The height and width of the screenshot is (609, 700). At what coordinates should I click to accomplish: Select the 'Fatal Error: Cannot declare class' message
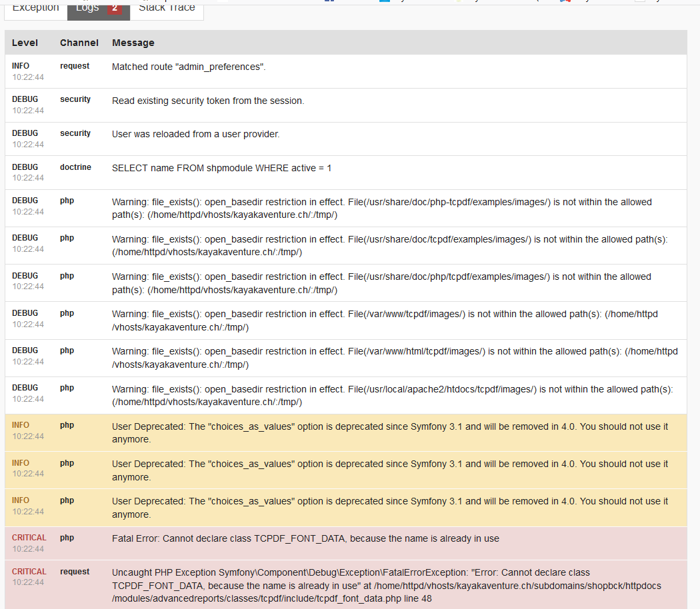(305, 538)
